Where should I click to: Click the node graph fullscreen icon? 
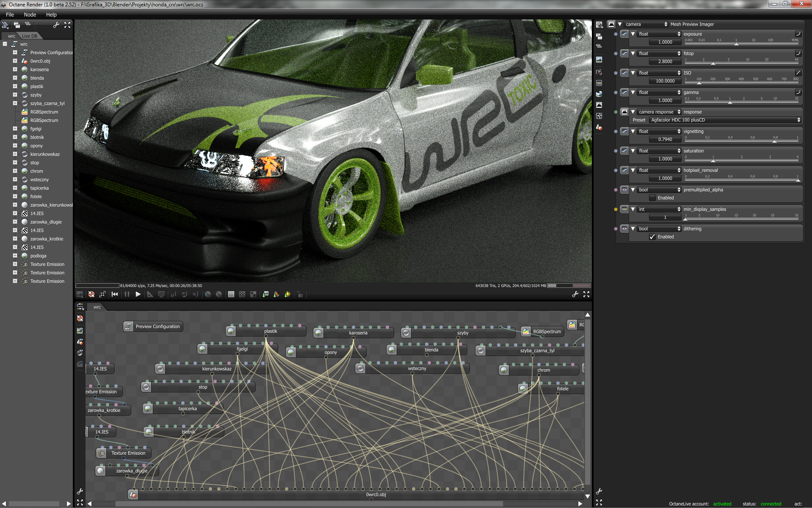click(80, 502)
